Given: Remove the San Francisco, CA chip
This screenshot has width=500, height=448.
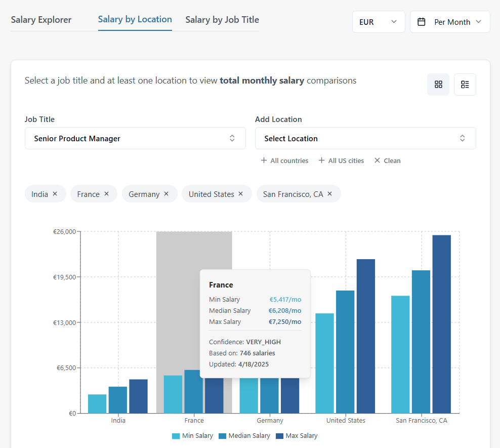Looking at the screenshot, I should [x=329, y=193].
